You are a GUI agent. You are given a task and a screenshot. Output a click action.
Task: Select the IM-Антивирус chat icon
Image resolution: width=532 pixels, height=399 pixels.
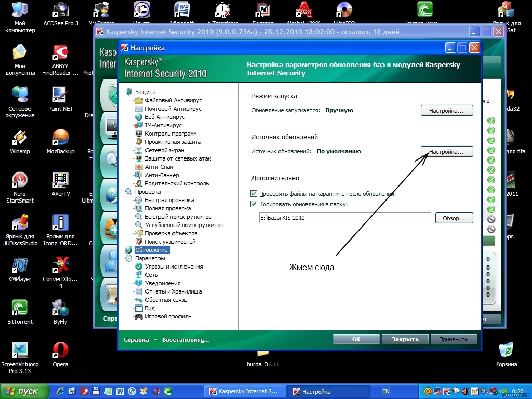click(138, 125)
